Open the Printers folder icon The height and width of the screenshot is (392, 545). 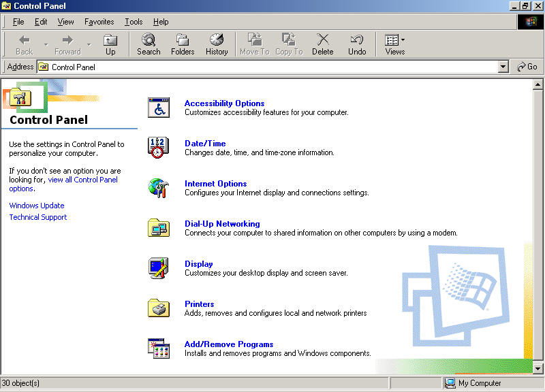pyautogui.click(x=159, y=308)
